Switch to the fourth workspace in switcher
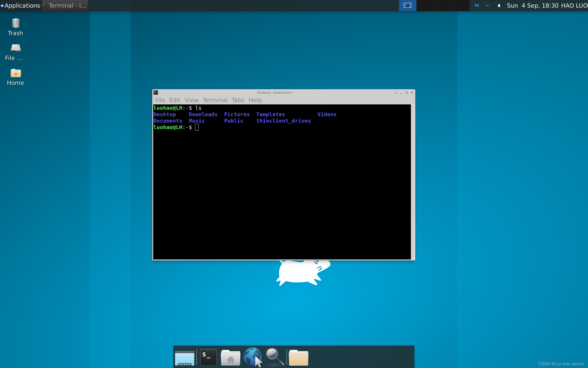Screen dimensions: 588x368 pos(461,5)
